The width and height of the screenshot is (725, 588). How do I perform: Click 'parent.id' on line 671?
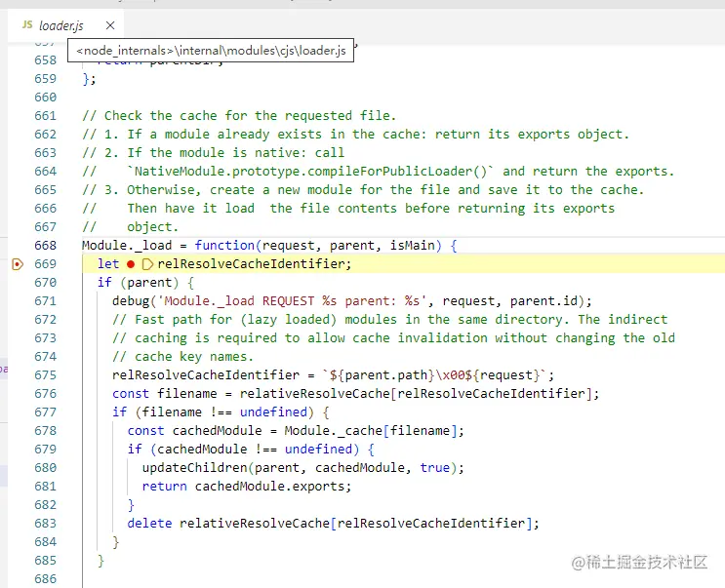[544, 301]
